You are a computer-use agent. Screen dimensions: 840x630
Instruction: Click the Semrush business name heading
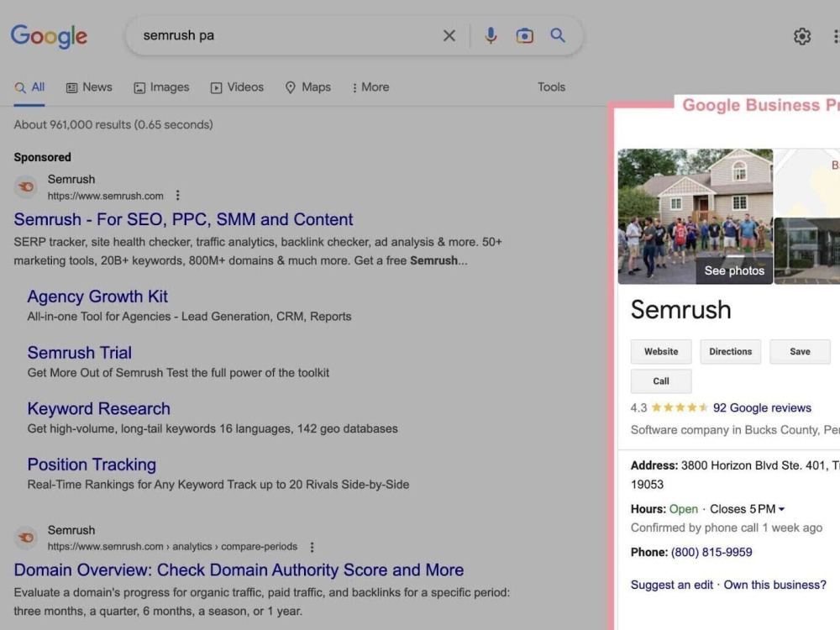click(x=680, y=310)
